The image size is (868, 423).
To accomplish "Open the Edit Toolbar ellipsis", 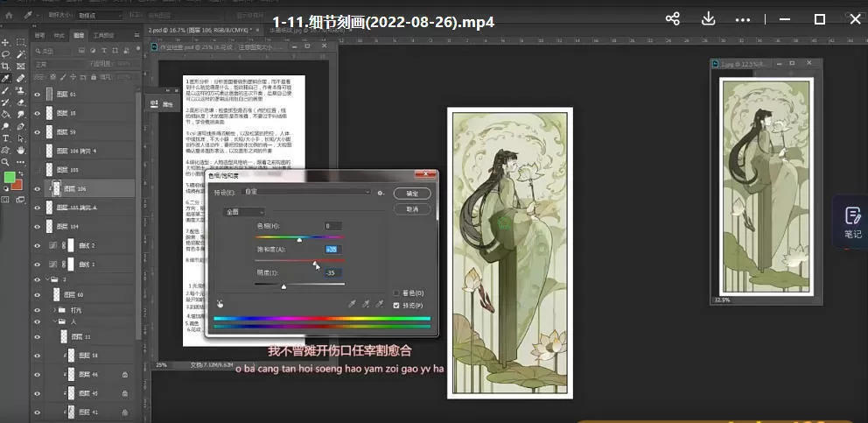I will (21, 162).
